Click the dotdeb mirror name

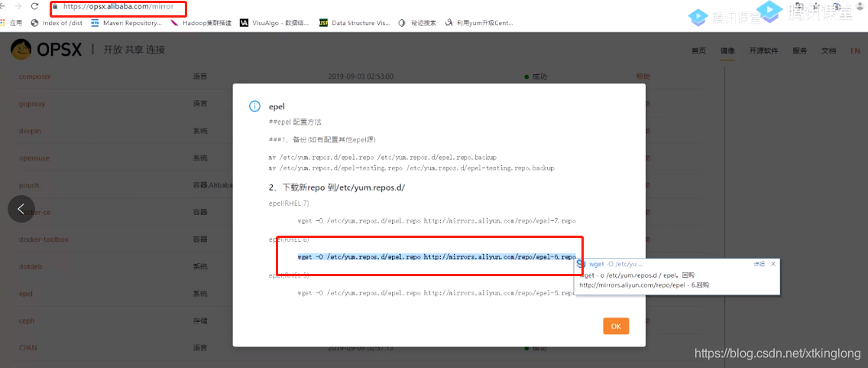(31, 266)
